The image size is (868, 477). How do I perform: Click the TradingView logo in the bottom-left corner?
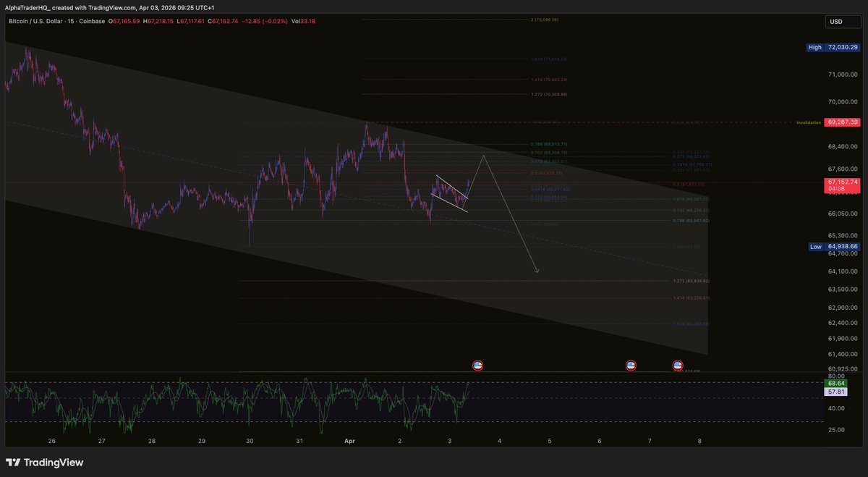pyautogui.click(x=46, y=462)
